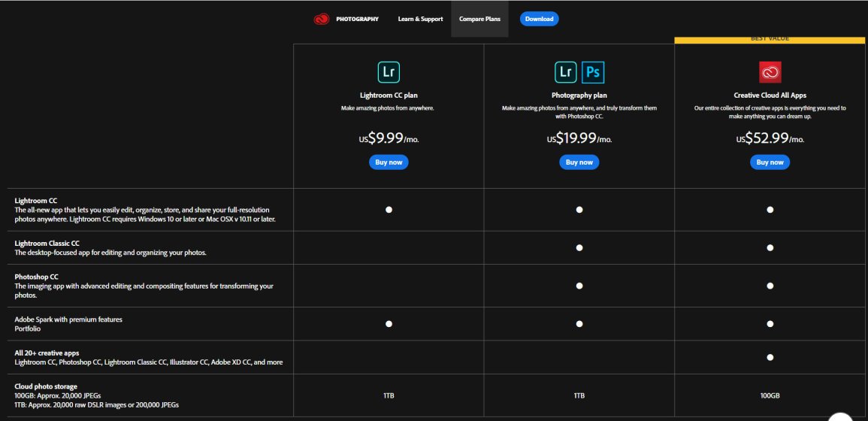868x421 pixels.
Task: Click the Creative Cloud logo in the navigation bar
Action: tap(321, 19)
